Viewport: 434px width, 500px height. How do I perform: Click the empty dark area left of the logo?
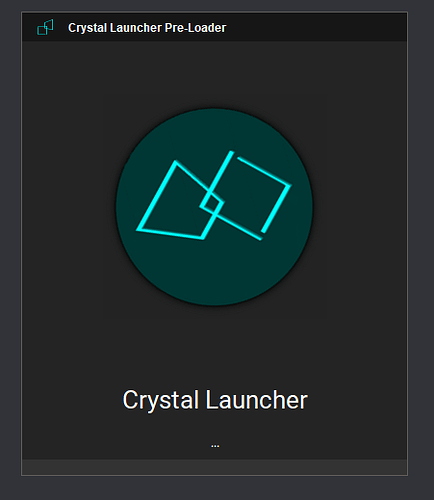pyautogui.click(x=68, y=207)
